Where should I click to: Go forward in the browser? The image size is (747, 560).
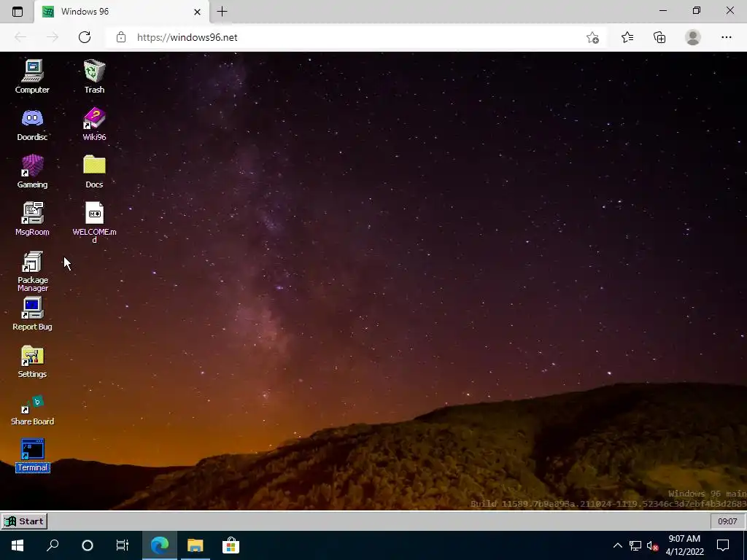click(x=53, y=37)
